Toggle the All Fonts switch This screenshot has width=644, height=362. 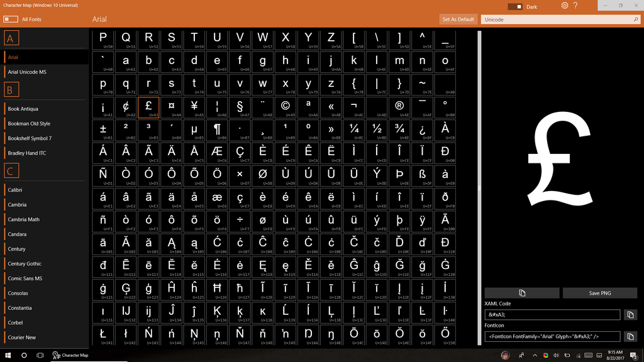(9, 19)
